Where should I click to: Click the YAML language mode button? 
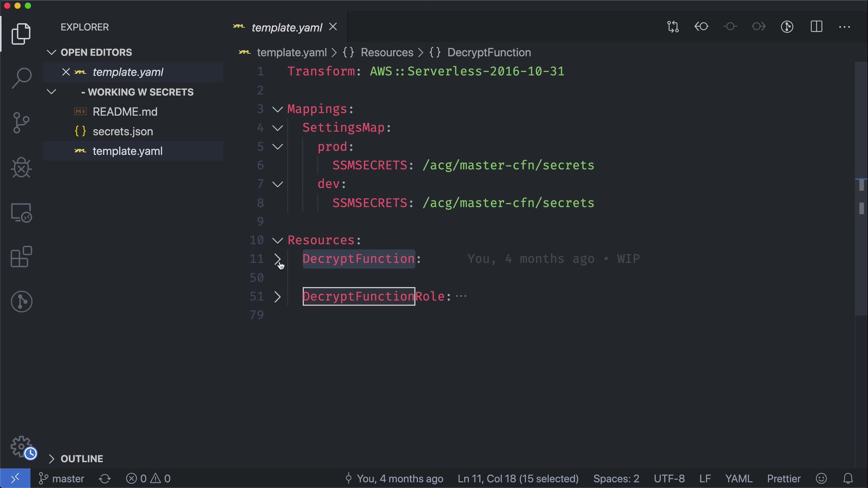[739, 479]
